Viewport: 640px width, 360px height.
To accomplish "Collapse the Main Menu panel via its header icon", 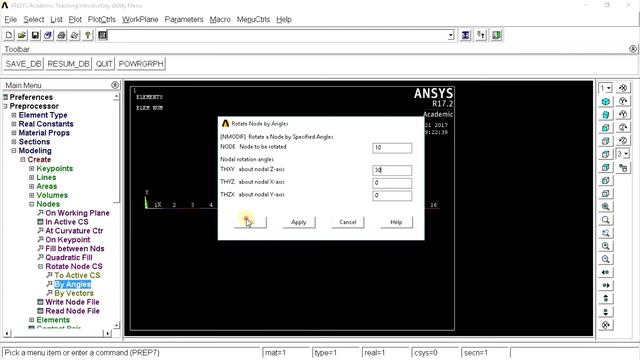I will coord(115,85).
